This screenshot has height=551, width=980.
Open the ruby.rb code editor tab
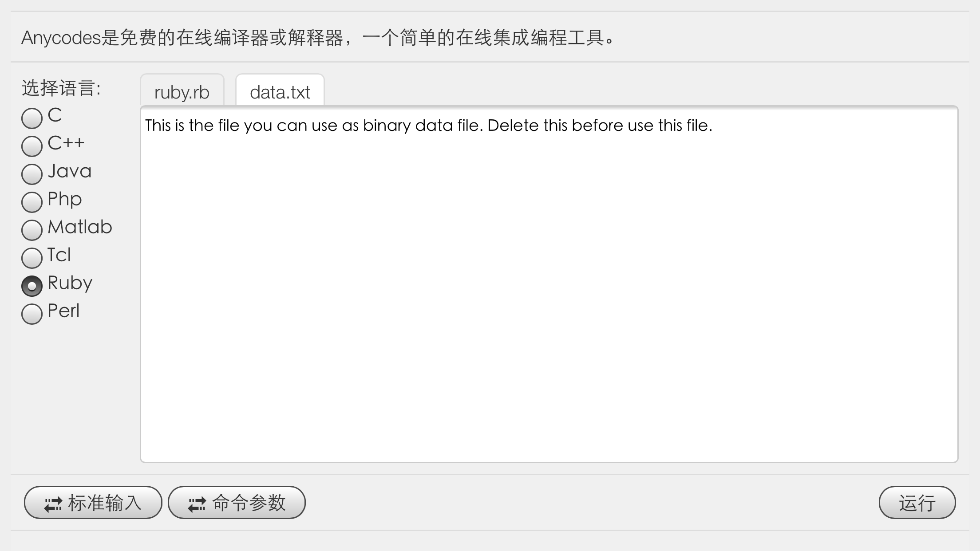[182, 91]
